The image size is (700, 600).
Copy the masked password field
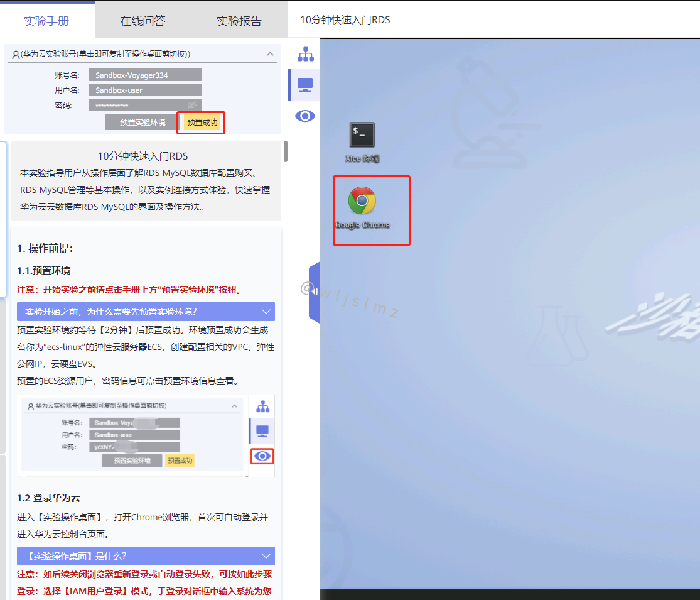pyautogui.click(x=146, y=105)
